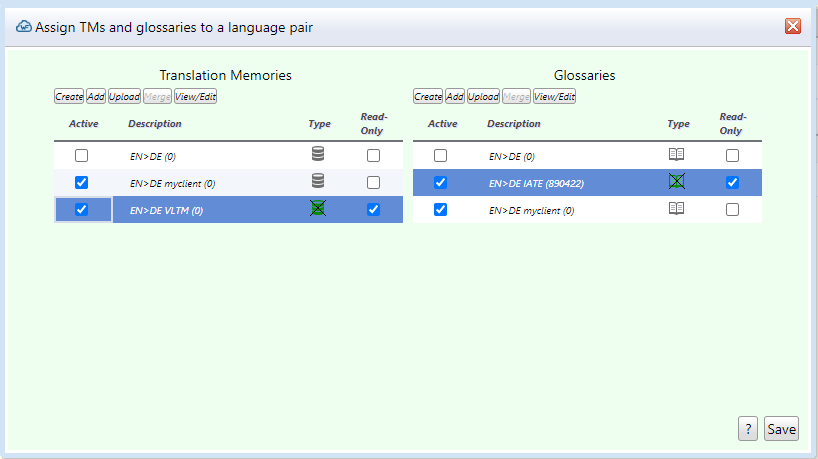Image resolution: width=818 pixels, height=459 pixels.
Task: Click crossed-out type icon for EN>DE VLTM
Action: pos(318,209)
